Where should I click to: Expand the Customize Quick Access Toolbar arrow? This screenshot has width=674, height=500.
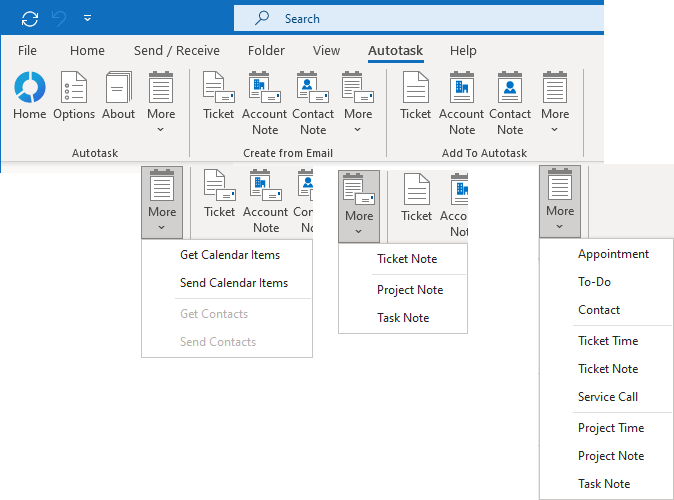88,18
